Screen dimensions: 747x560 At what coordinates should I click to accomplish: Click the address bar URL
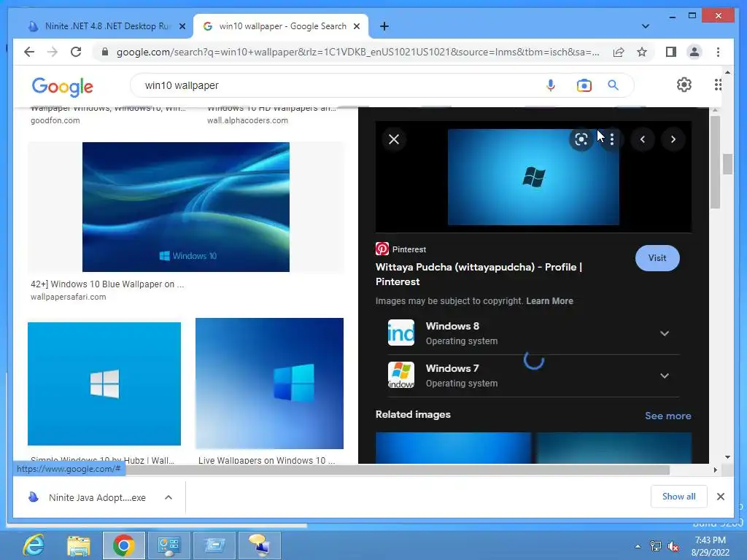coord(357,52)
